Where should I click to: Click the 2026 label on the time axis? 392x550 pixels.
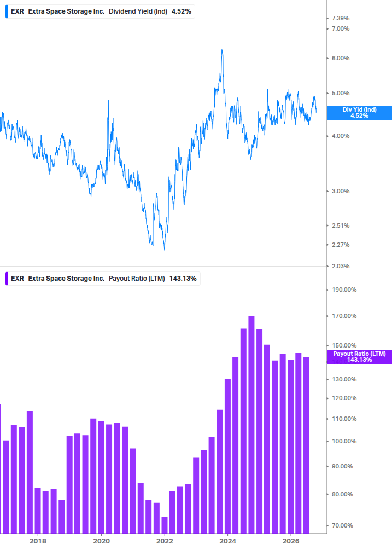291,541
